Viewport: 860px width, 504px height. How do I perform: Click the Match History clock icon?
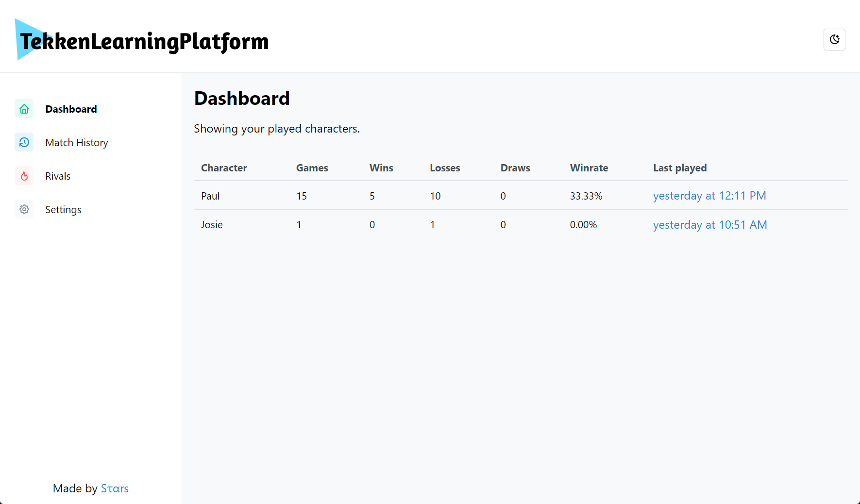point(24,142)
